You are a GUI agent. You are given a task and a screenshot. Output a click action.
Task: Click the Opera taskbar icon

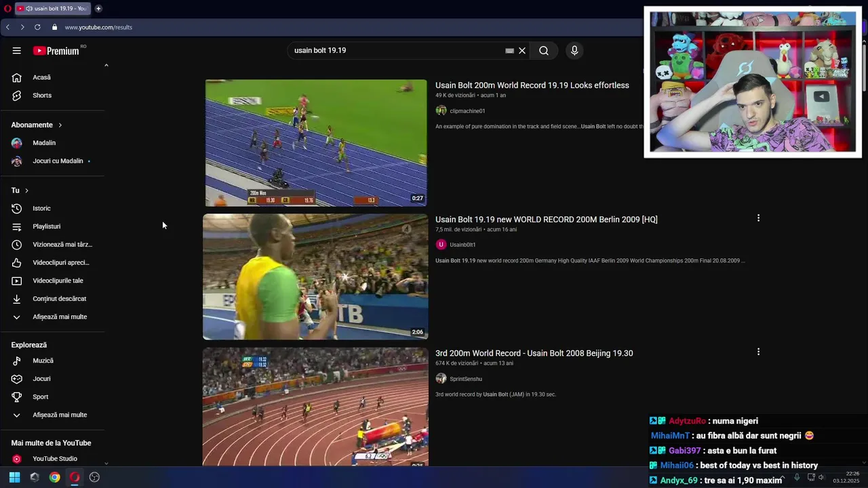click(75, 477)
